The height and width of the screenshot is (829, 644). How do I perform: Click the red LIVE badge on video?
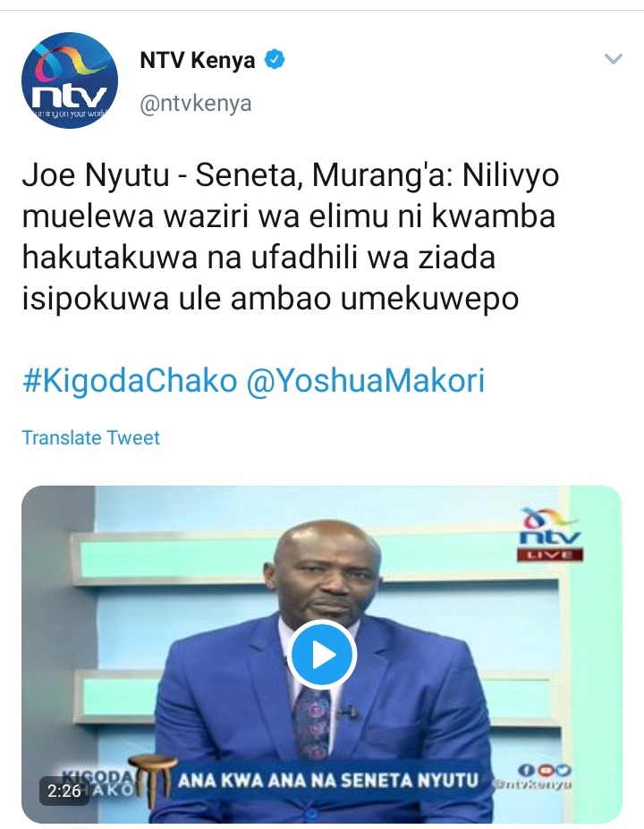549,554
